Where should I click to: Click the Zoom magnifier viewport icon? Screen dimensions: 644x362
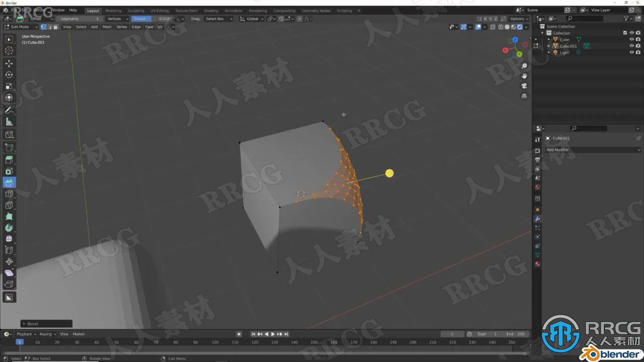pos(524,66)
